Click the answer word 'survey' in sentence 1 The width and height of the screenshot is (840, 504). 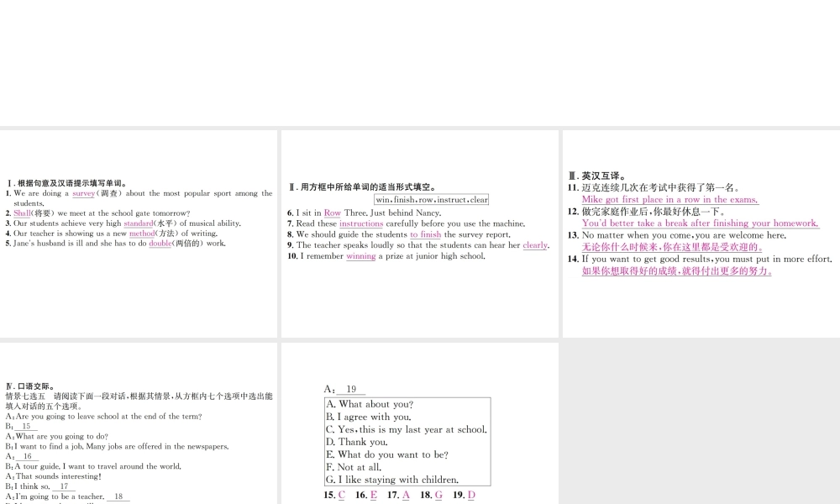83,193
